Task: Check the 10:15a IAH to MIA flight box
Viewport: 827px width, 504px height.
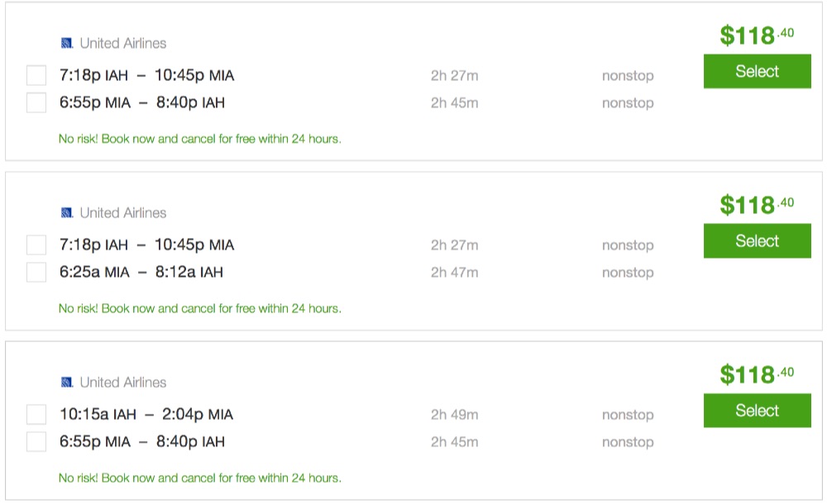Action: (x=36, y=415)
